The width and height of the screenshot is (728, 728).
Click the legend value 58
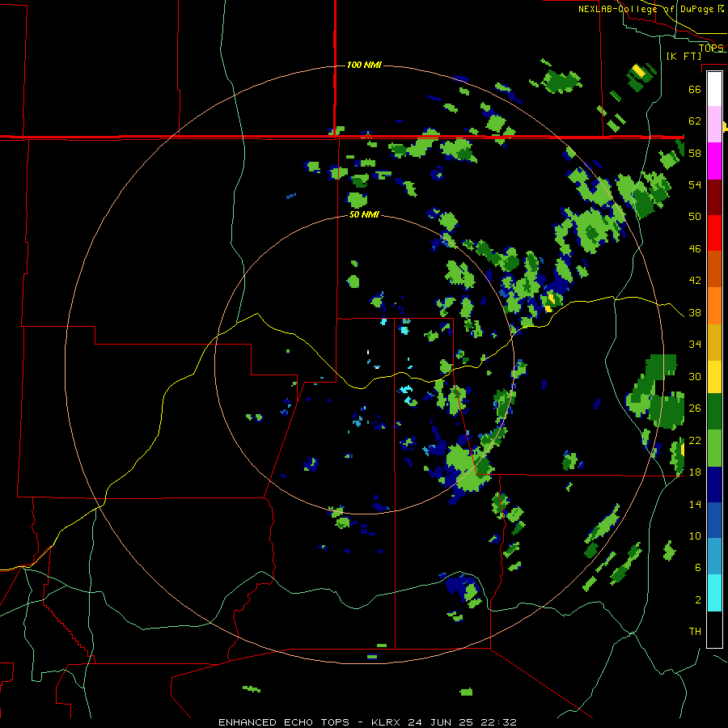[695, 153]
